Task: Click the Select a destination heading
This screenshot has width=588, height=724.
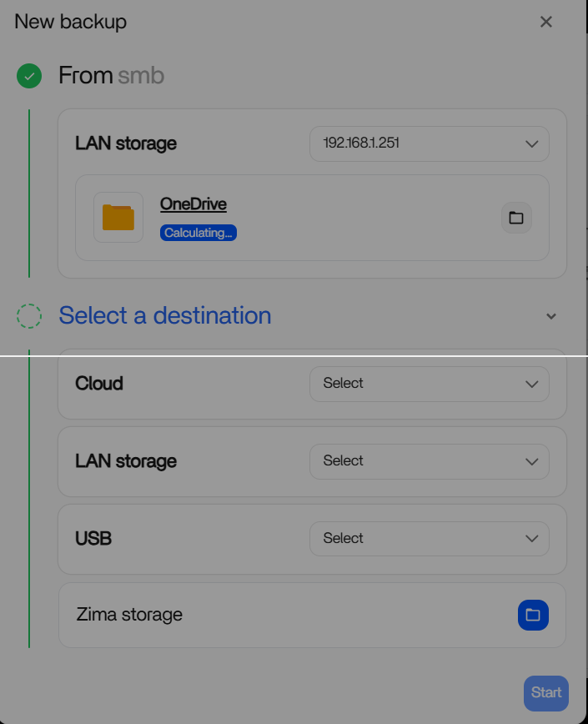Action: pyautogui.click(x=165, y=315)
